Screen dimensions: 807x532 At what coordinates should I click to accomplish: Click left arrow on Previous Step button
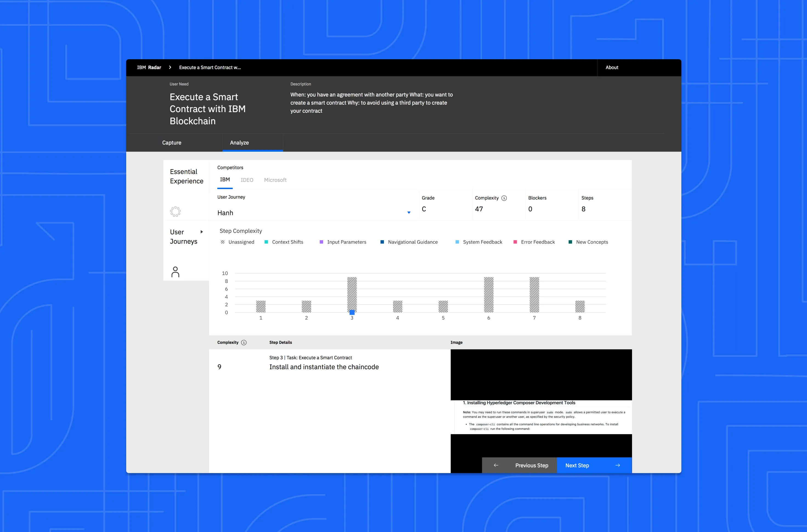(496, 466)
